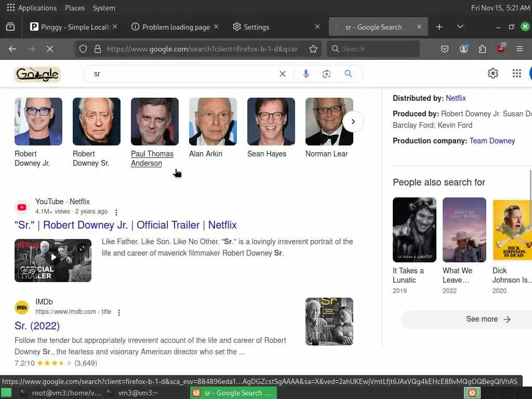Click the orange tray icon in bottom panel
The height and width of the screenshot is (399, 532).
472,393
